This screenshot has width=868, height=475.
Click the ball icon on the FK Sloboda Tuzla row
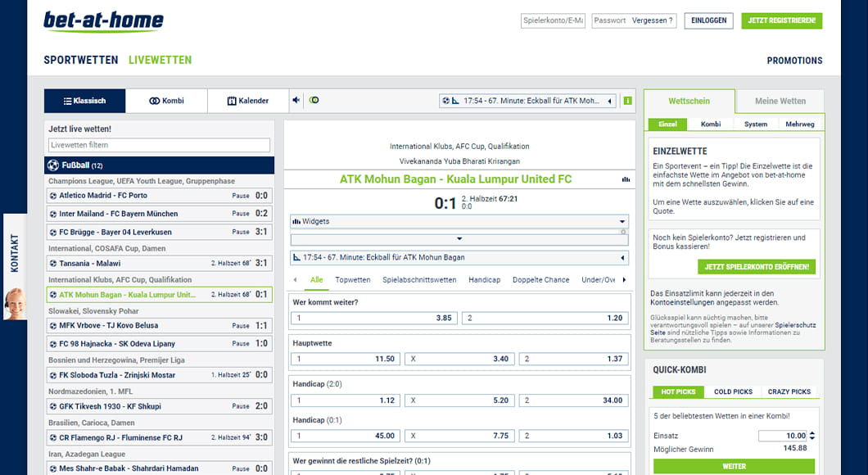tap(53, 375)
